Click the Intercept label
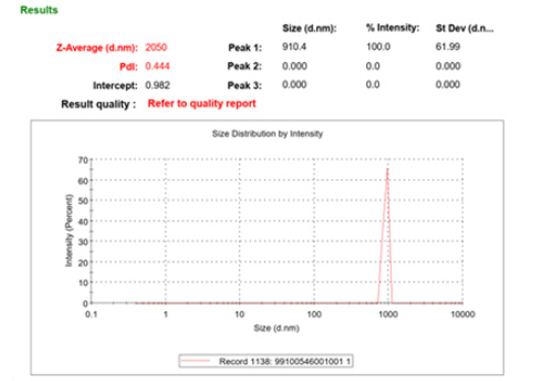This screenshot has width=536, height=381. 115,85
